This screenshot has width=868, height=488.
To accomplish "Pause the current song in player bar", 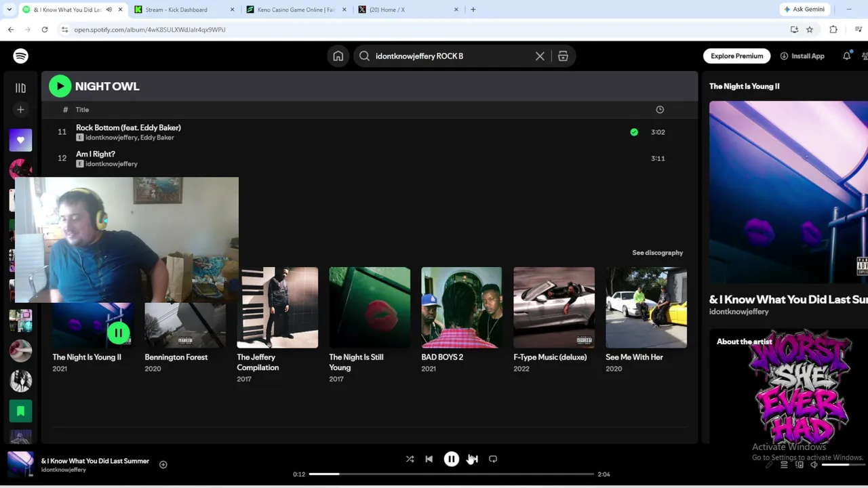I will [451, 460].
